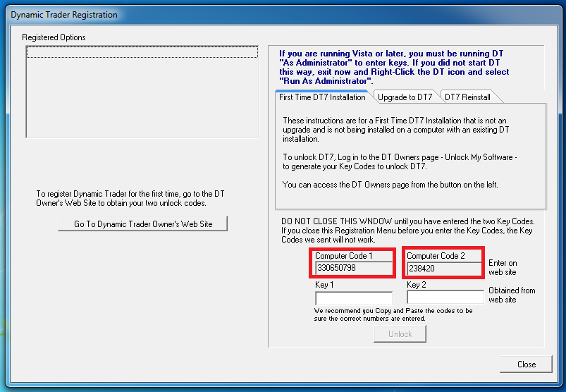
Task: Focus the Key 1 input box
Action: [x=354, y=298]
